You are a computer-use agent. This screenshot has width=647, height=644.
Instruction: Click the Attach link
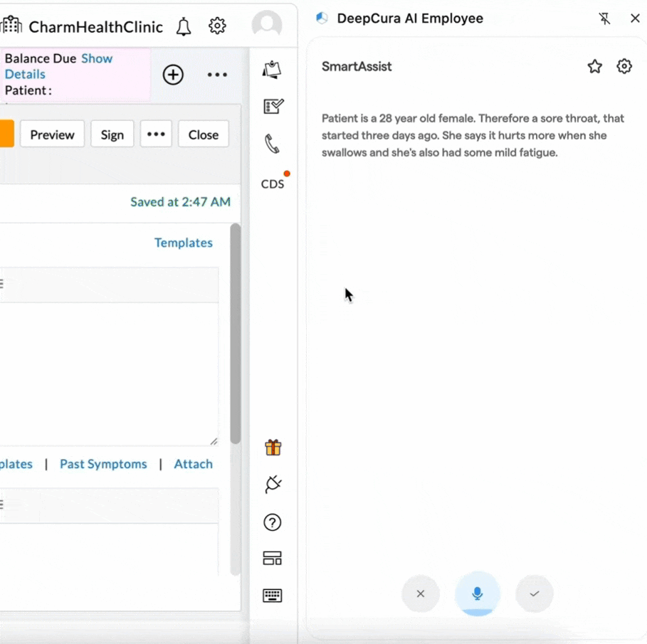[x=193, y=464]
